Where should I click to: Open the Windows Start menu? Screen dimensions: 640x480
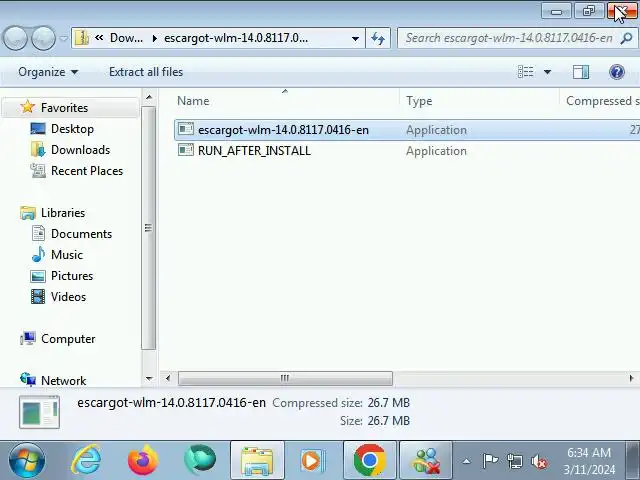(x=27, y=460)
